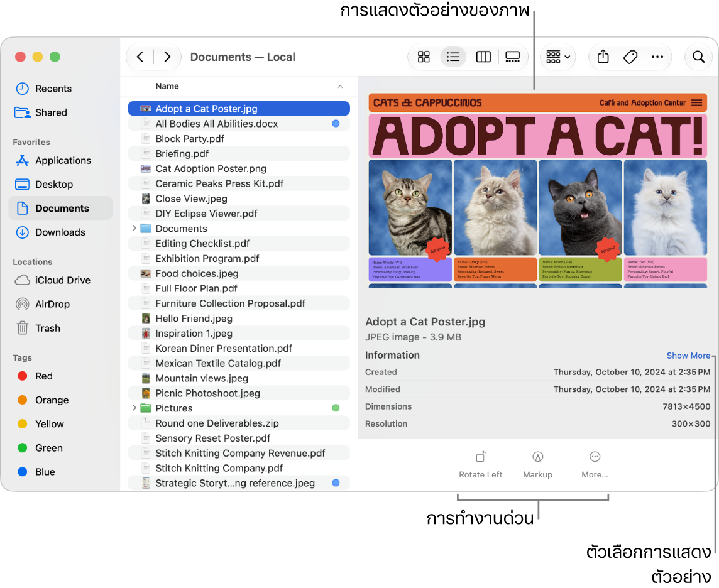The width and height of the screenshot is (719, 588).
Task: Select Stitch Knitting Company Revenue.pdf
Action: pos(238,453)
